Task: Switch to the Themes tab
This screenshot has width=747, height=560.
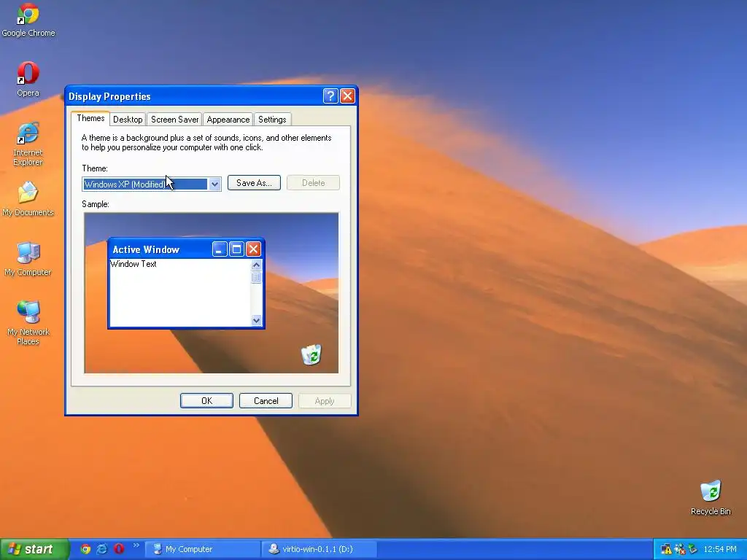Action: click(90, 119)
